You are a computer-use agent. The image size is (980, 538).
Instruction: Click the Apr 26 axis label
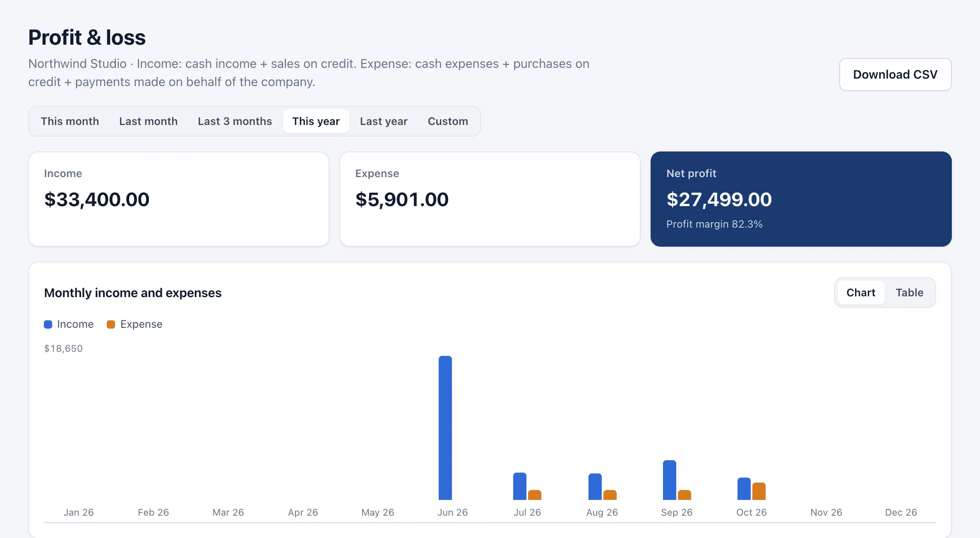(x=303, y=512)
